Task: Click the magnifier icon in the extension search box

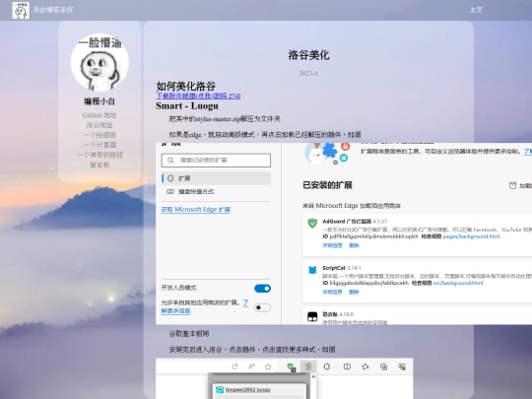Action: pos(170,161)
